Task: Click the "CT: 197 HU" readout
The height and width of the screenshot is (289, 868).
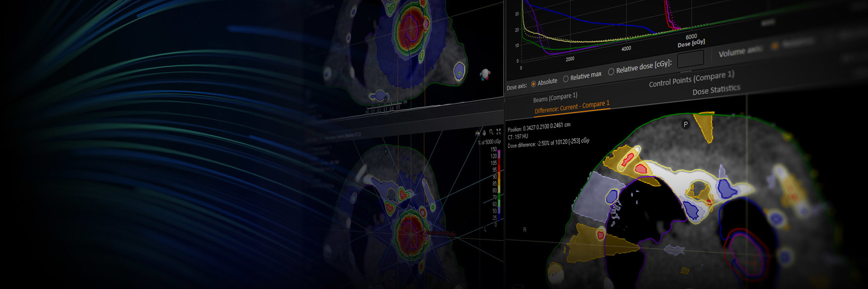Action: click(518, 137)
